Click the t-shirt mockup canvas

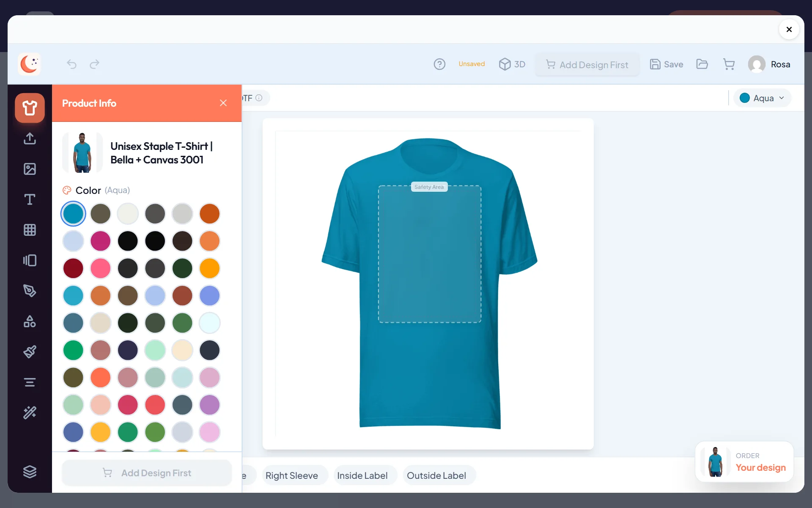tap(428, 284)
